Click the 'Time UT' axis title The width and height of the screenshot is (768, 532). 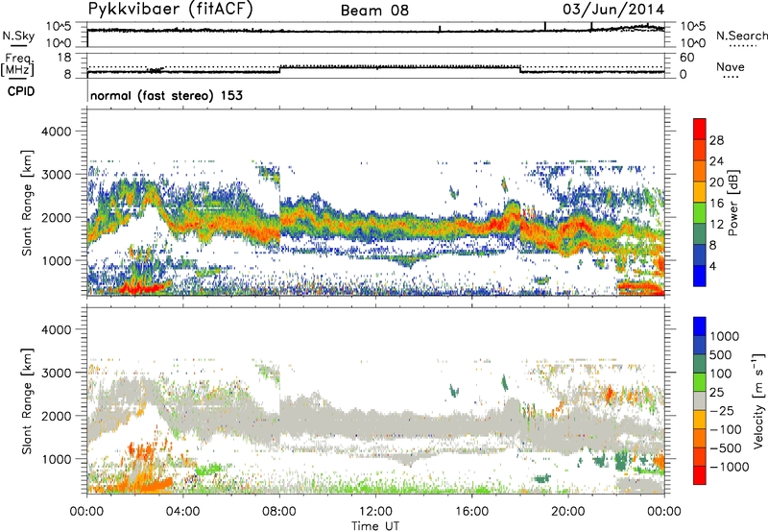pos(375,526)
